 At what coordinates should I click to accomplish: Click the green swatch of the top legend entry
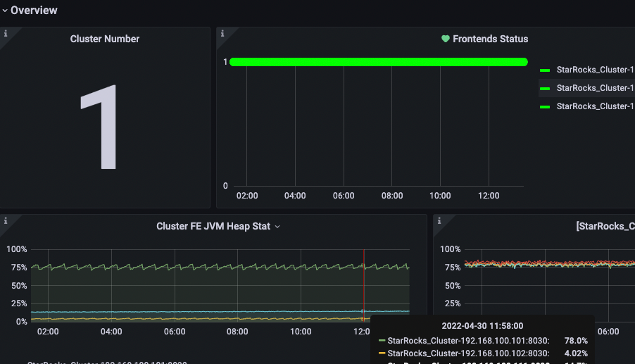[544, 70]
